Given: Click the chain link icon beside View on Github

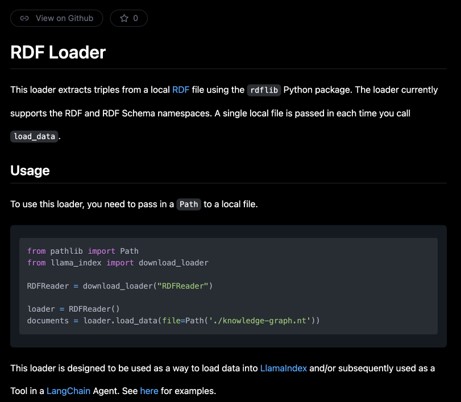Looking at the screenshot, I should tap(24, 18).
